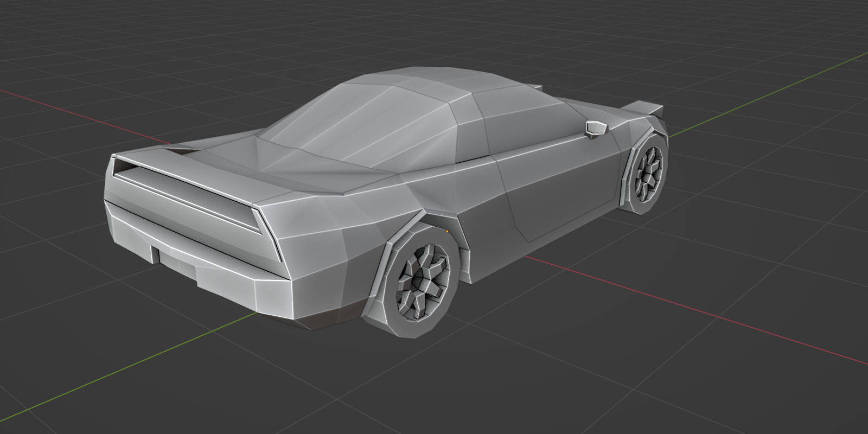Select the car's side mirror
The height and width of the screenshot is (434, 868).
tap(596, 128)
